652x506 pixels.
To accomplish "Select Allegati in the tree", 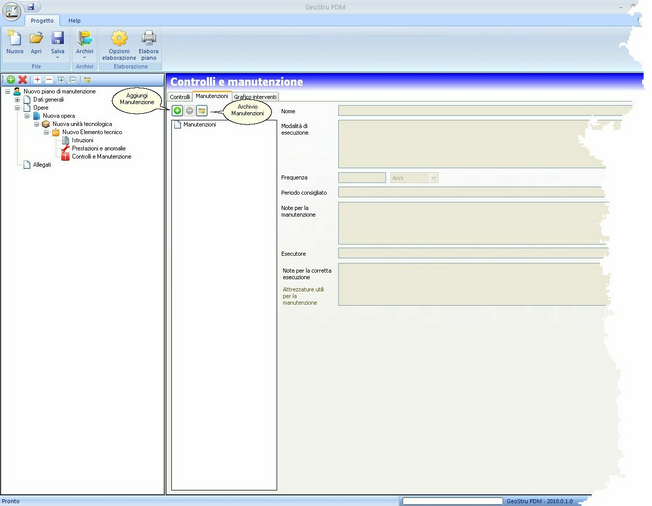I will tap(42, 165).
